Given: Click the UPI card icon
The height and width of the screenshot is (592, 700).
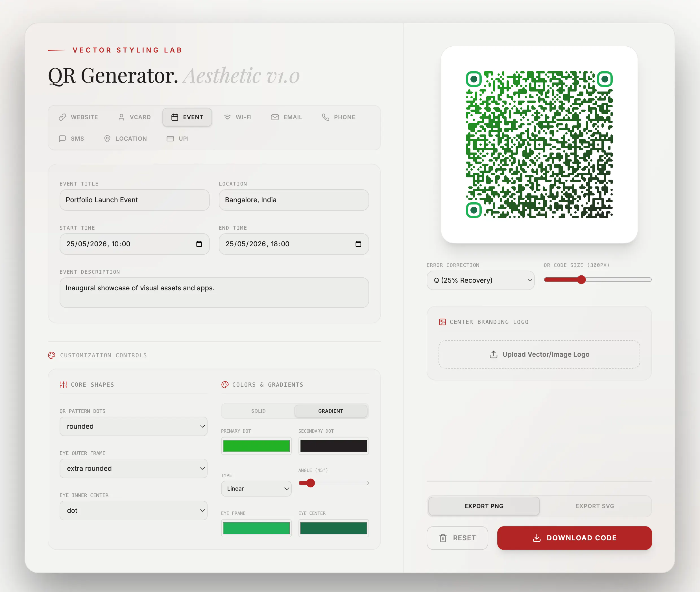Looking at the screenshot, I should tap(170, 139).
